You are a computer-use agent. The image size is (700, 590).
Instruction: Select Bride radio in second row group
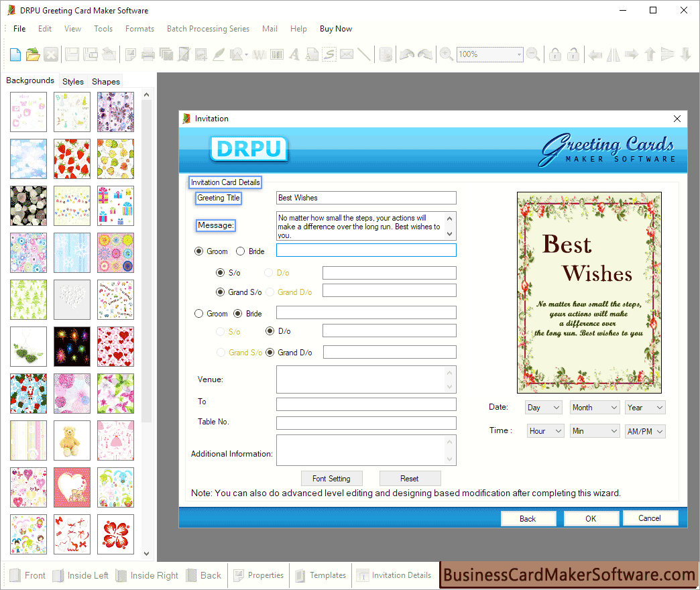coord(238,314)
